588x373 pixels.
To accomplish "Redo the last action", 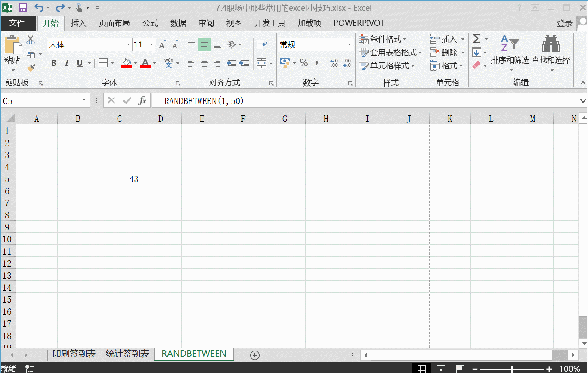I will coord(60,8).
